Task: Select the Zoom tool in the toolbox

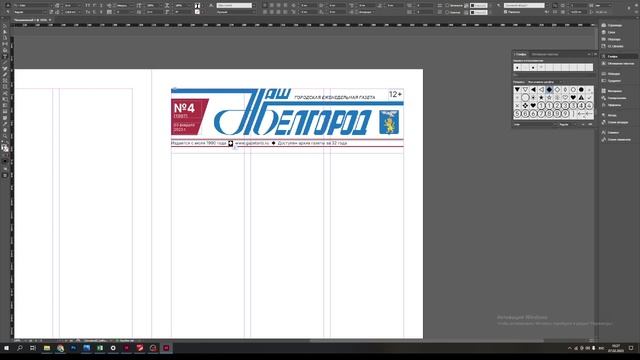Action: point(5,136)
